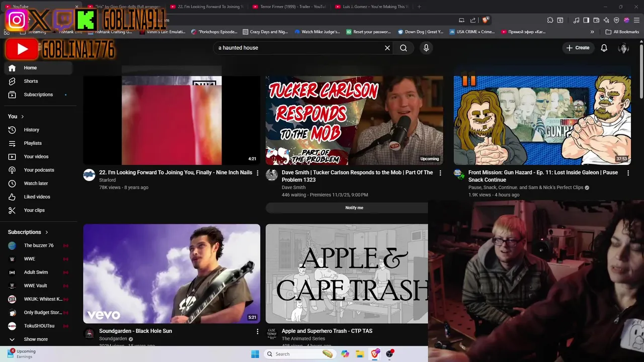
Task: Open File Explorer from taskbar
Action: coord(360,354)
